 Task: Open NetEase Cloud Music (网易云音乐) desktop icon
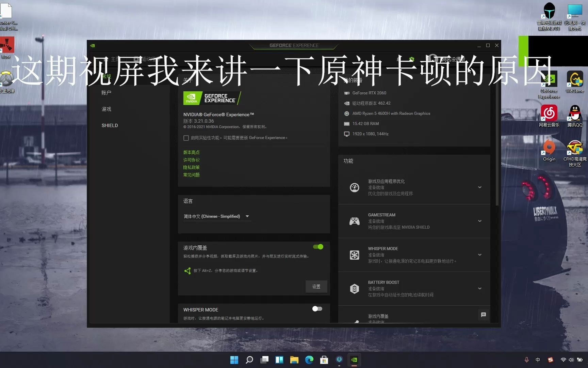click(549, 116)
